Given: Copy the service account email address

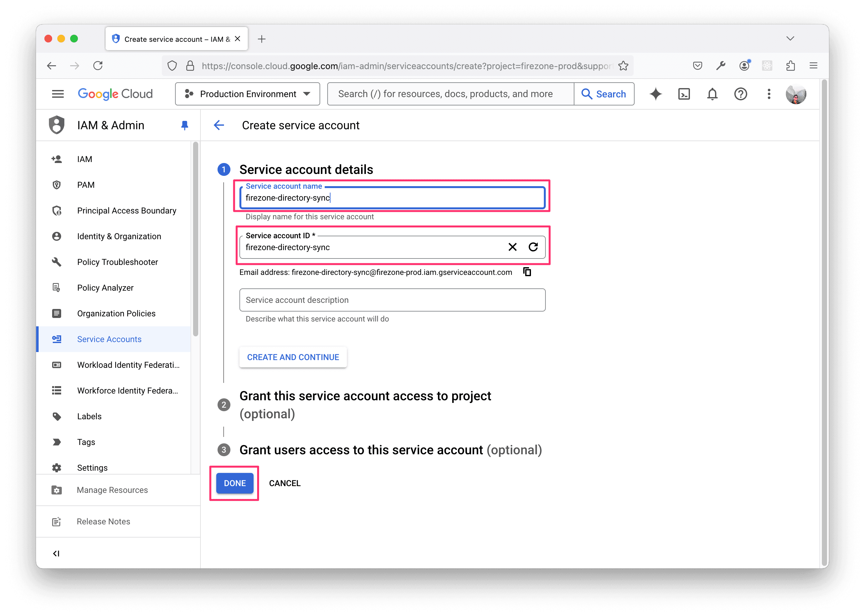Looking at the screenshot, I should [x=527, y=272].
